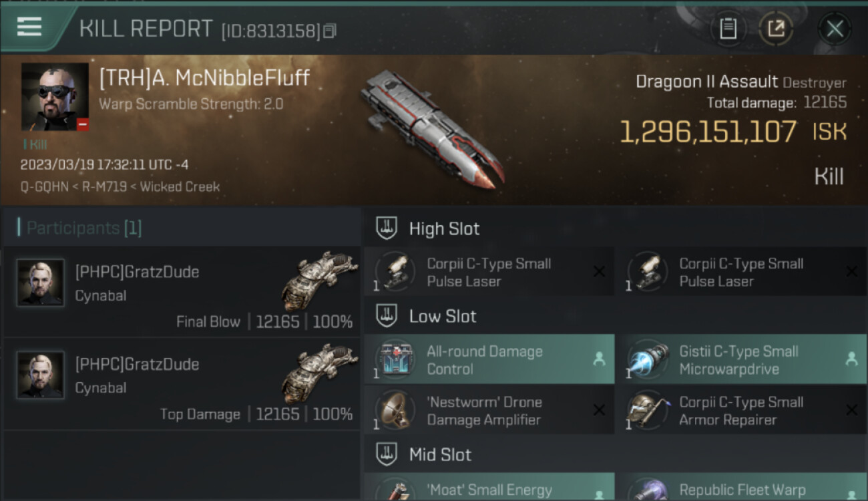Viewport: 868px width, 501px height.
Task: Collapse the Mid Slot section icon
Action: coord(387,454)
